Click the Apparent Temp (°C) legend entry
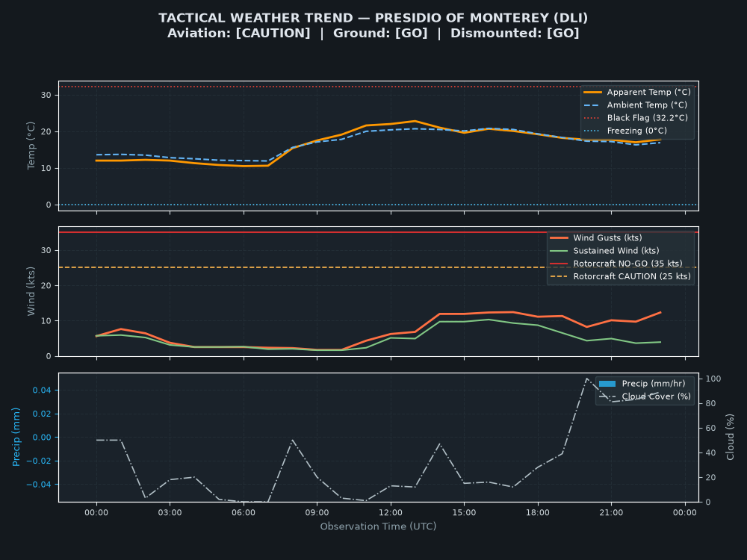This screenshot has height=560, width=747. pos(637,93)
